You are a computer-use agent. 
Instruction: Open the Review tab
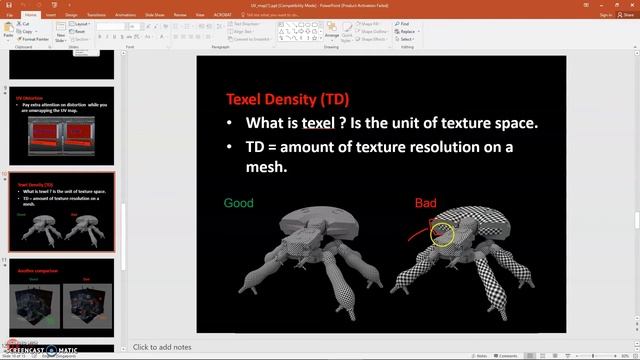(x=180, y=15)
